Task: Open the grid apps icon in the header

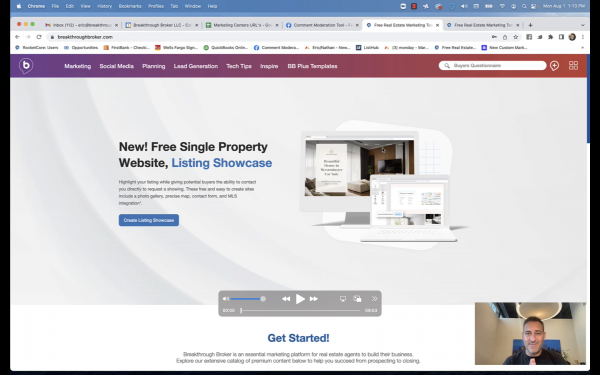Action: [x=573, y=65]
